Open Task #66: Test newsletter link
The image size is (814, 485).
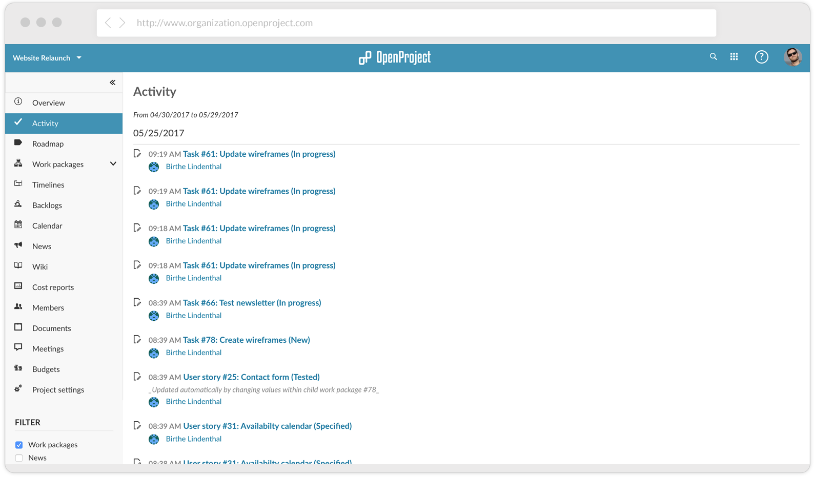(x=252, y=303)
